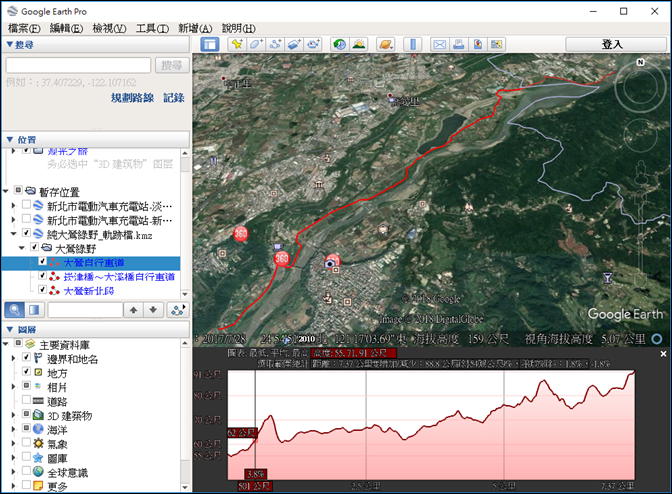Click the Email envelope toolbar icon
This screenshot has height=494, width=672.
439,44
